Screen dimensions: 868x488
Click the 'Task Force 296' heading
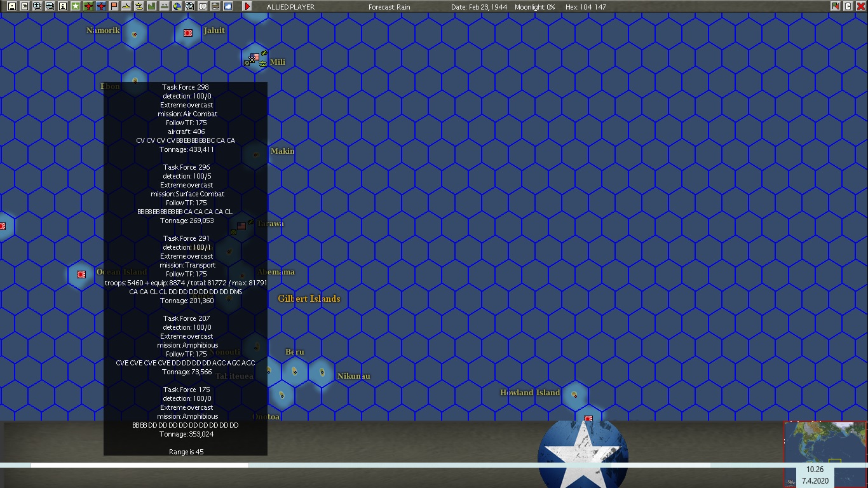(x=186, y=167)
